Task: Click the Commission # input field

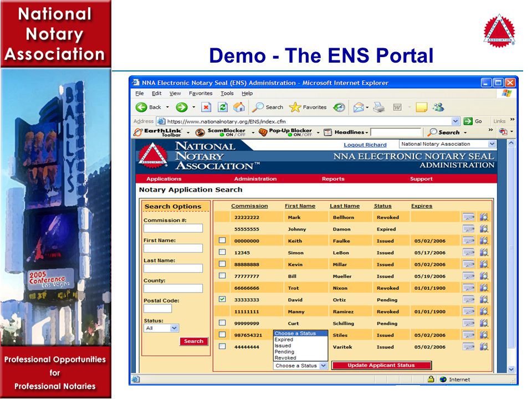Action: 173,228
